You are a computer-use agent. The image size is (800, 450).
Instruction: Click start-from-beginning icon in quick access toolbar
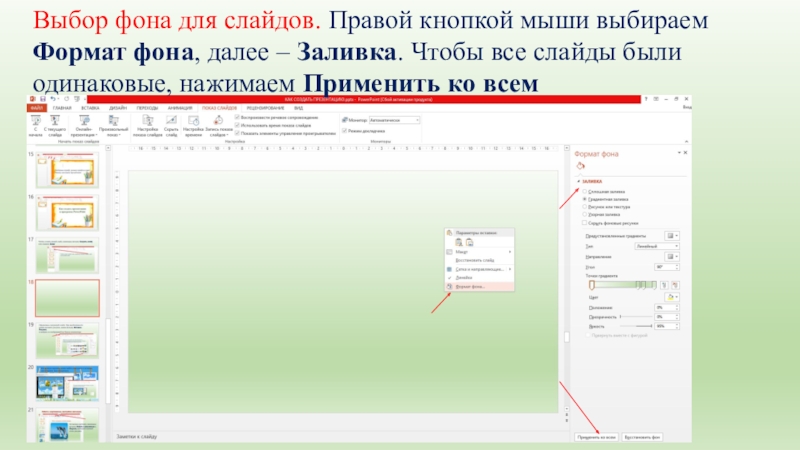click(77, 99)
